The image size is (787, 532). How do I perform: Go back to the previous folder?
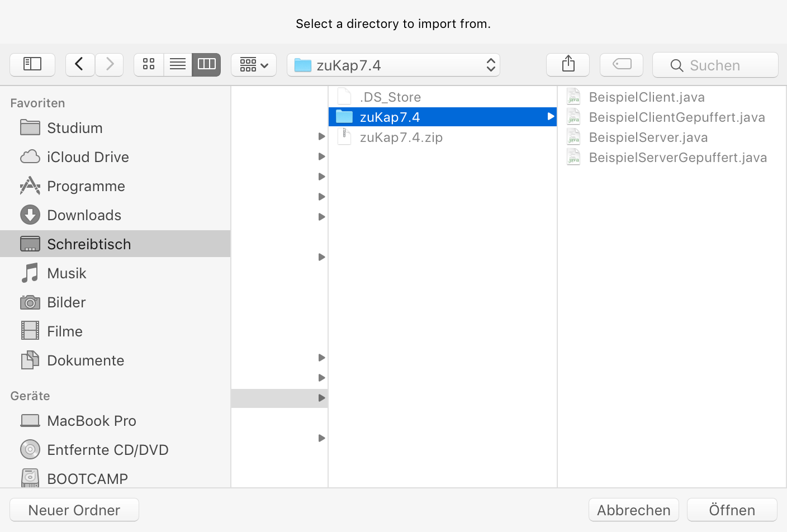coord(79,64)
